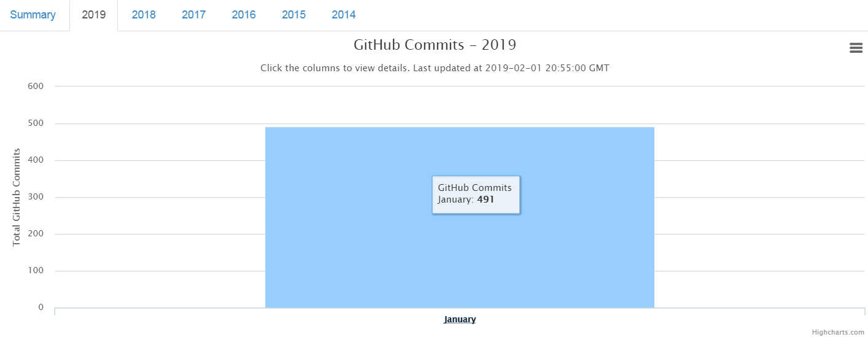Click the tooltip showing January: 491
Viewport: 868px width, 337px height.
[x=476, y=194]
